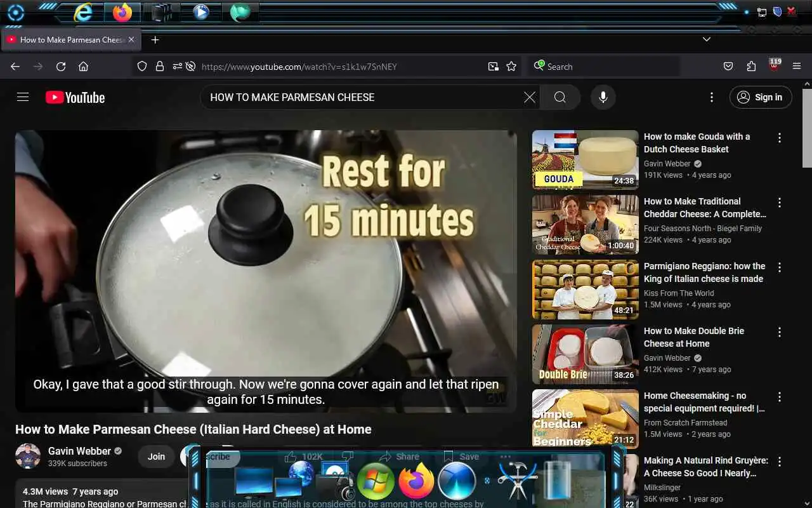Open How to make Gouda title link
812x508 pixels.
[x=697, y=143]
